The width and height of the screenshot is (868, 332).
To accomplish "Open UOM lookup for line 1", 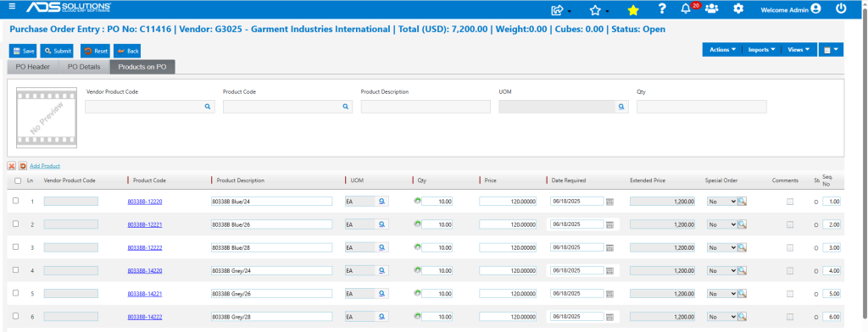I will (381, 202).
